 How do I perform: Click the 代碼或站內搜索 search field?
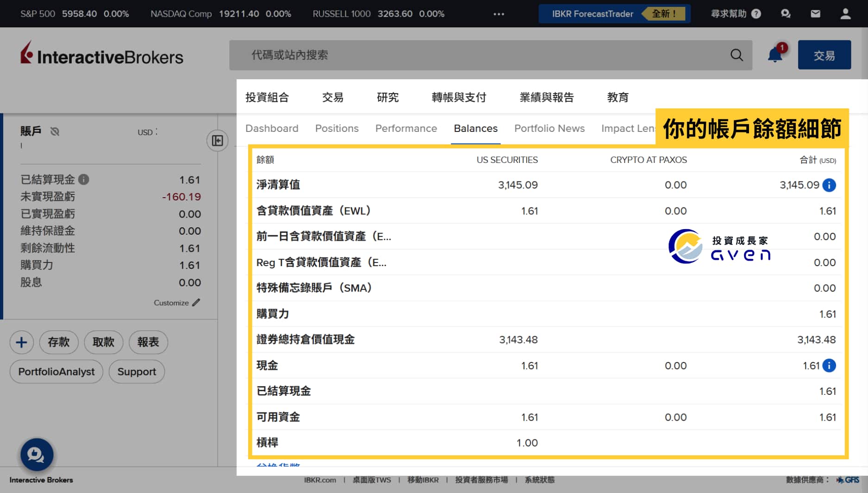(491, 55)
